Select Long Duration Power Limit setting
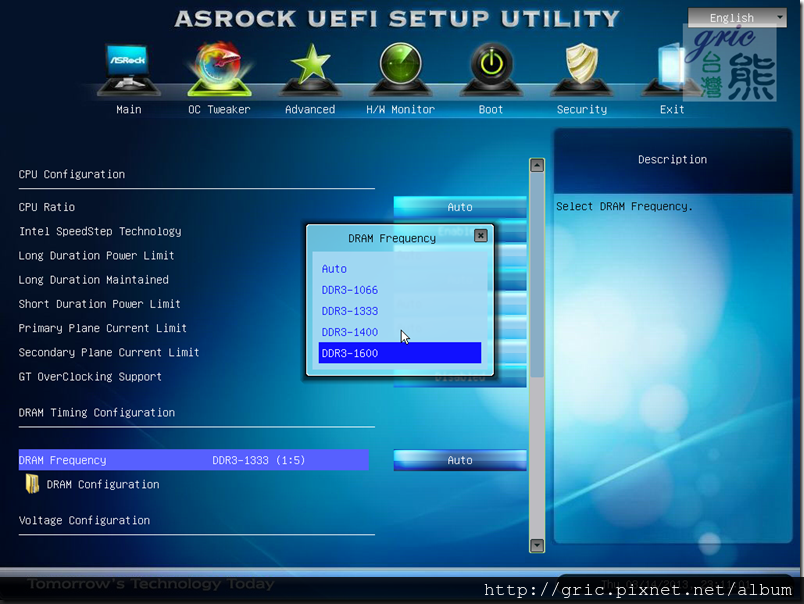Screen dimensions: 804x604 pyautogui.click(x=96, y=255)
